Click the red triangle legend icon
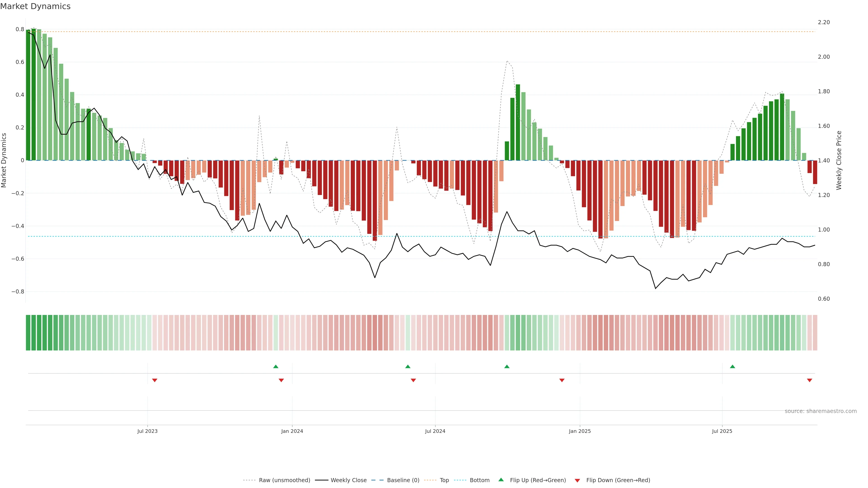 (577, 481)
